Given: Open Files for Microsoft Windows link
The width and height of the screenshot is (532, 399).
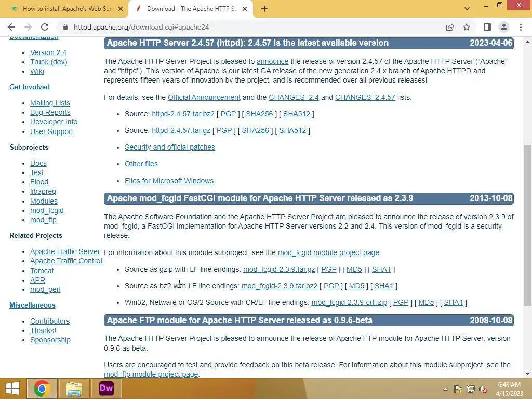Looking at the screenshot, I should pyautogui.click(x=169, y=181).
